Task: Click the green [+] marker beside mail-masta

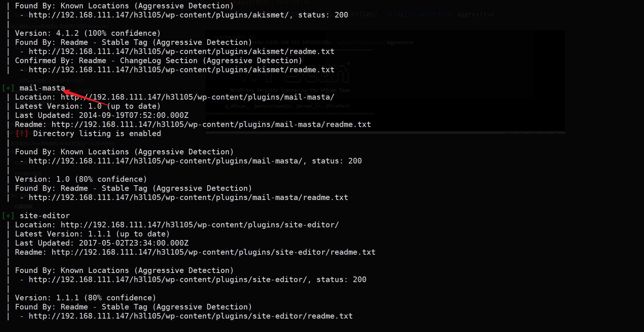Action: tap(8, 88)
